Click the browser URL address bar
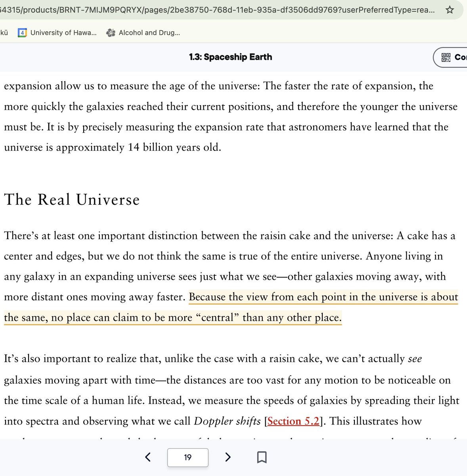467x476 pixels. pos(217,10)
